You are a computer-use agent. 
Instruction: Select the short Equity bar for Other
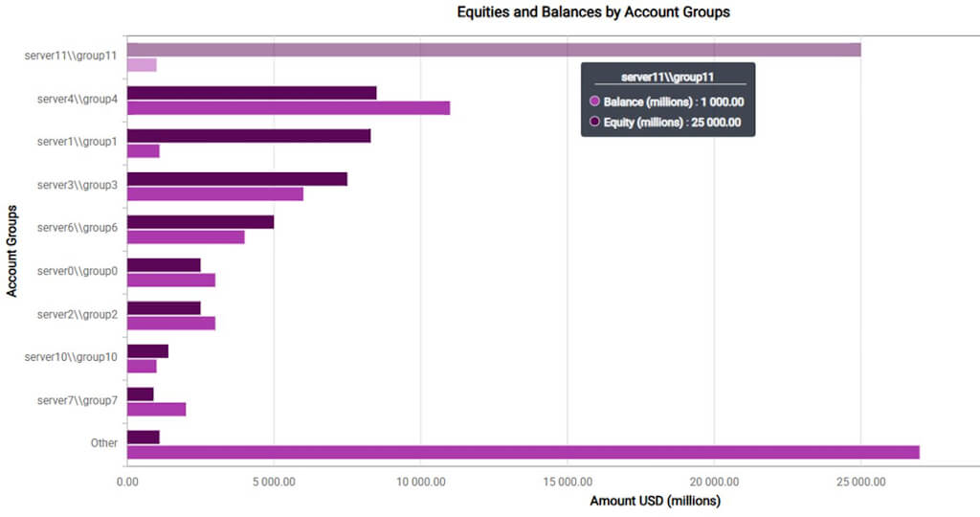(x=143, y=438)
